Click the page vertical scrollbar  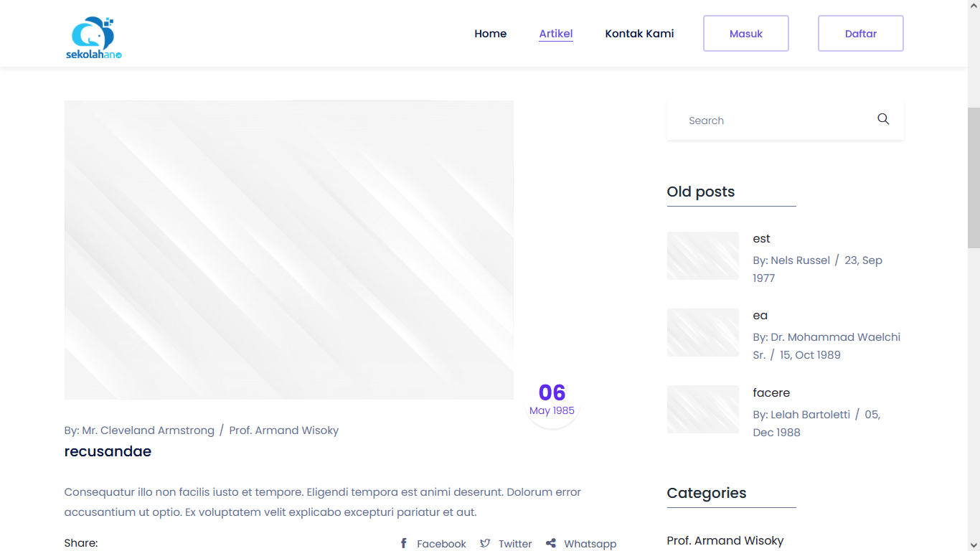pyautogui.click(x=974, y=178)
